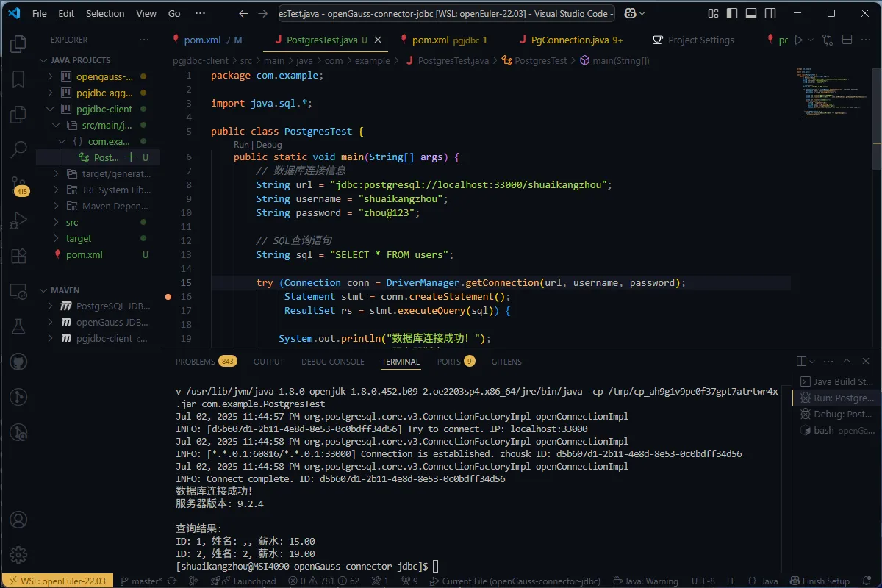
Task: Go forward using navigation arrow
Action: tap(263, 13)
